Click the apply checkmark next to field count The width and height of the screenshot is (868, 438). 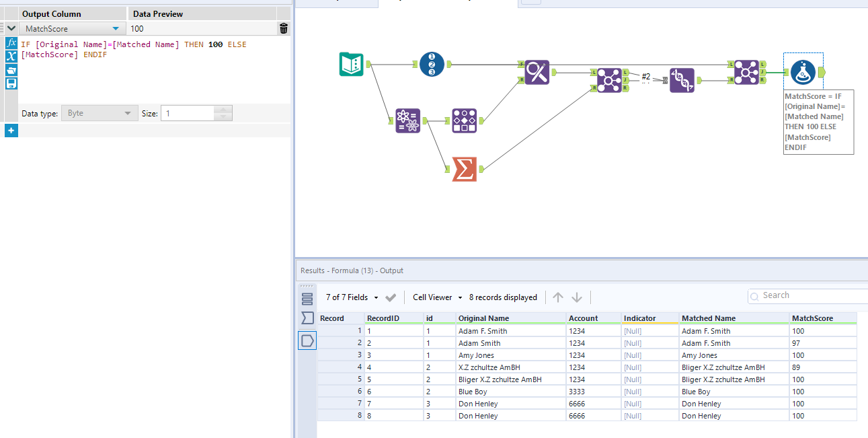(391, 297)
